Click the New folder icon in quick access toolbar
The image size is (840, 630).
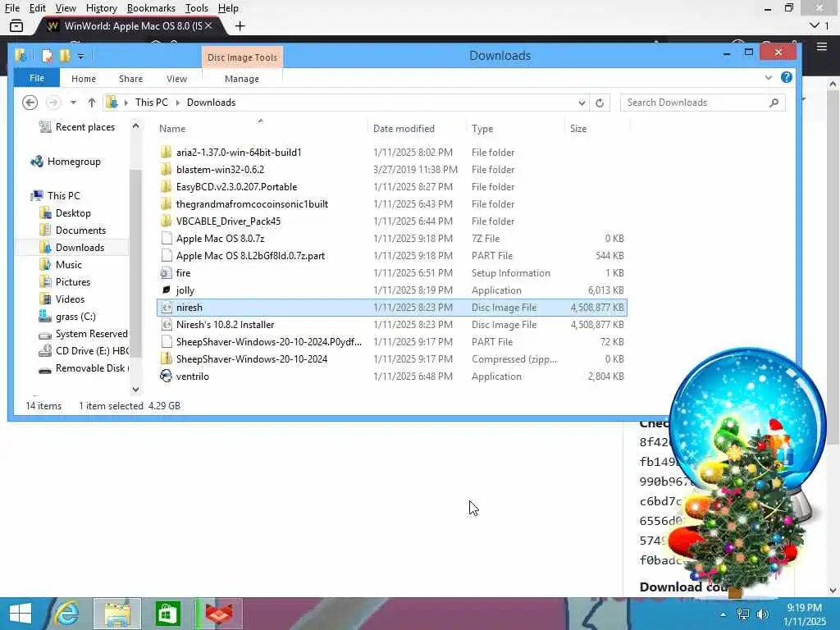click(65, 56)
